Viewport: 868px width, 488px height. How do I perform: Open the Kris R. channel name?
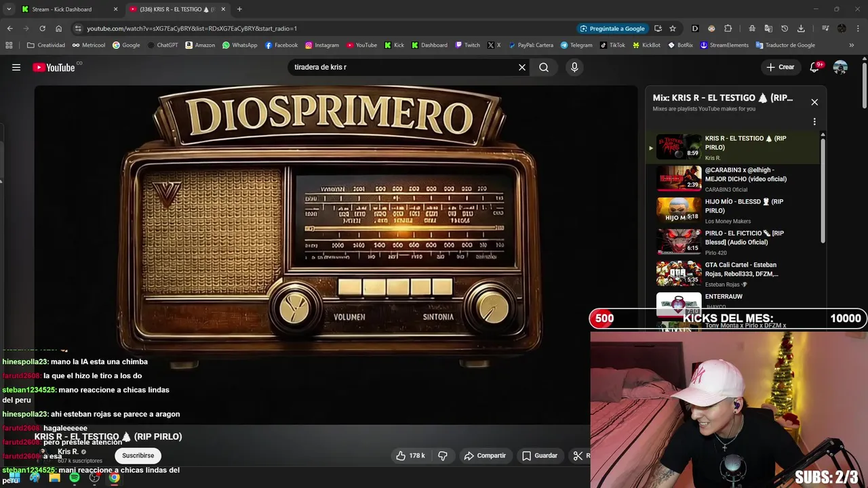pyautogui.click(x=68, y=451)
